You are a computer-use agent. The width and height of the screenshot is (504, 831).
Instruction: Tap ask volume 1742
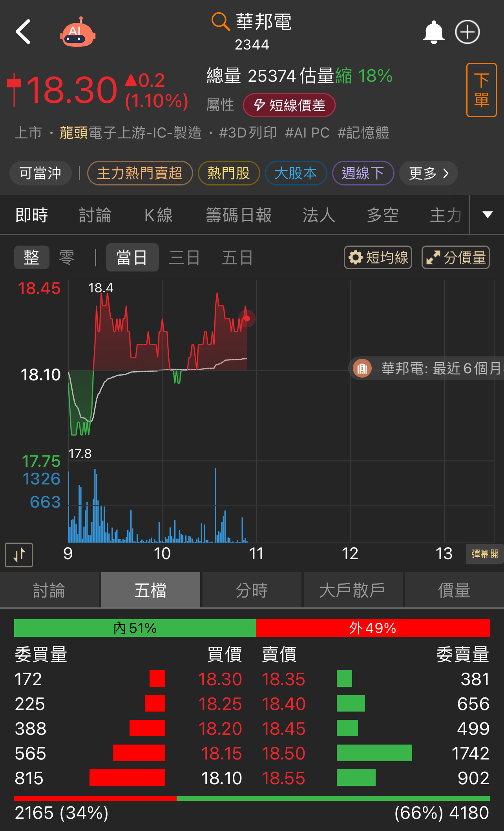point(471,753)
